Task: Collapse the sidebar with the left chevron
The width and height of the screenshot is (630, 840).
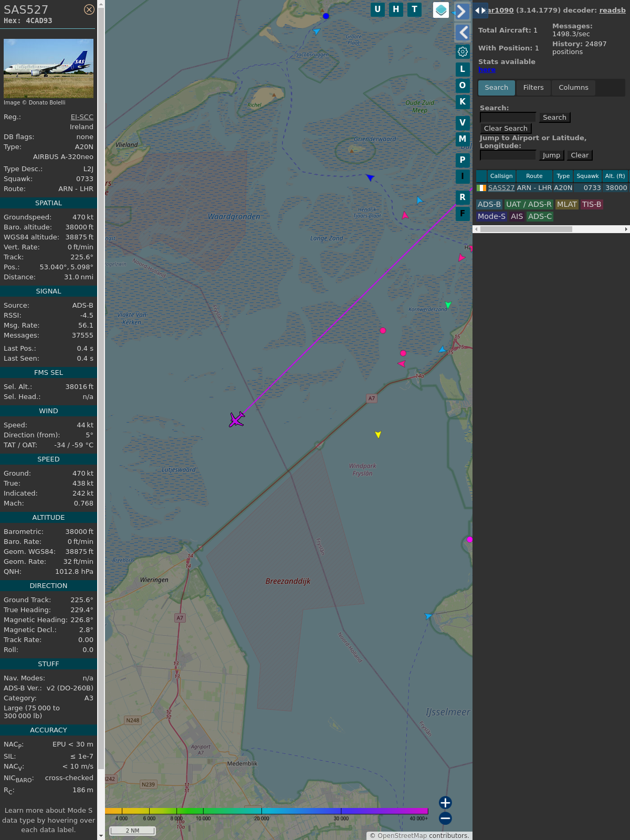Action: tap(462, 33)
